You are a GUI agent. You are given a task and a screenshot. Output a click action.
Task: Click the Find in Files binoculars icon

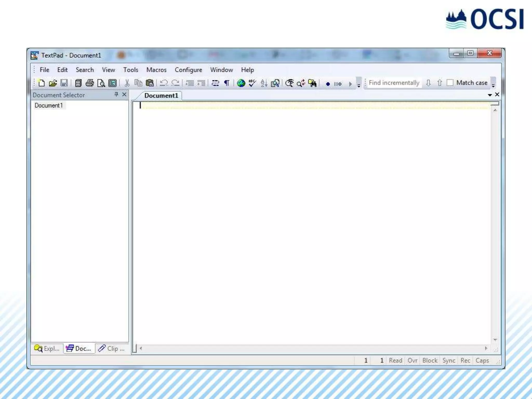312,83
